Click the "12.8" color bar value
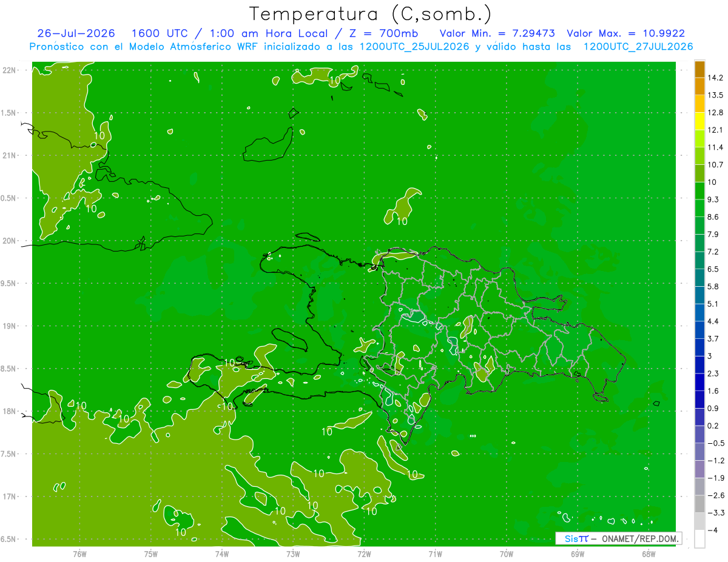Screen dimensions: 728x562 716,112
